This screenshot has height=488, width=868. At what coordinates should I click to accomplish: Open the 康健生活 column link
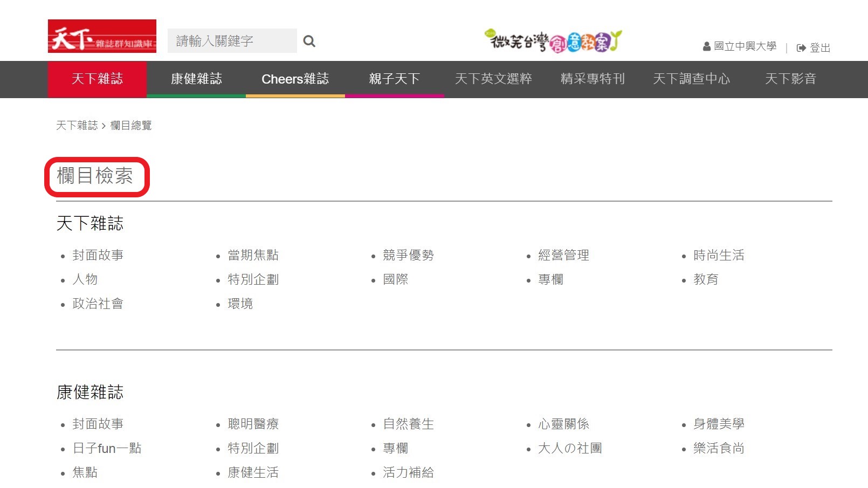point(253,472)
